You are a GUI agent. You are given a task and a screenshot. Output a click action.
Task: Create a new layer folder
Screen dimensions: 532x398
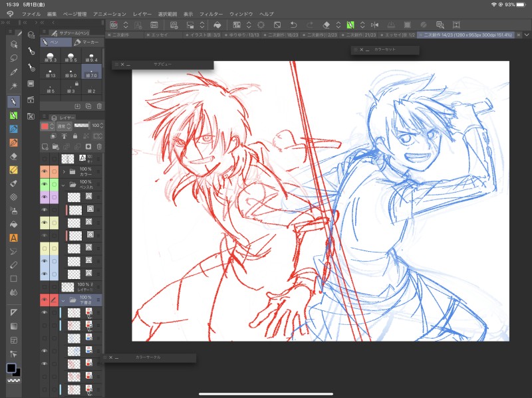pos(56,147)
